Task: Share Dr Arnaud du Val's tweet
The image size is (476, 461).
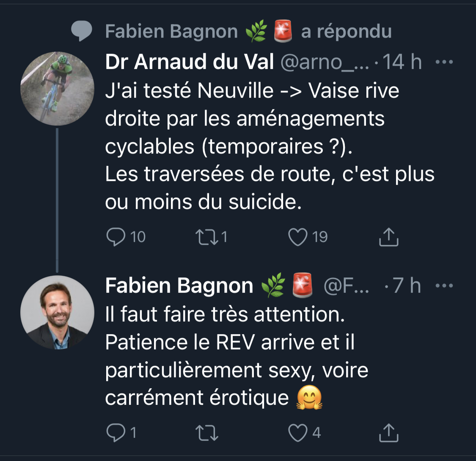Action: [x=388, y=238]
